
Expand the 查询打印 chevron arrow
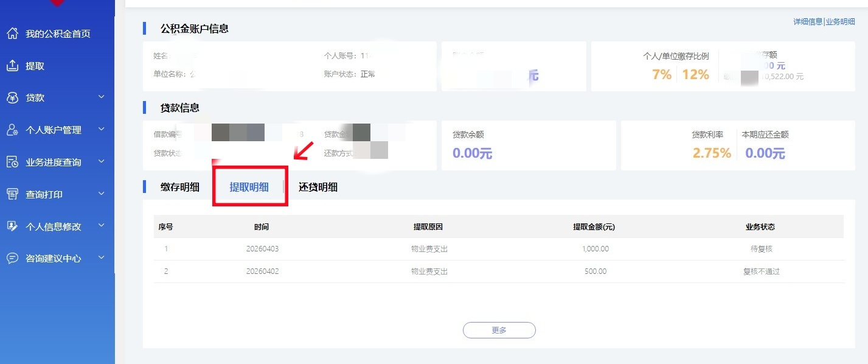tap(102, 194)
